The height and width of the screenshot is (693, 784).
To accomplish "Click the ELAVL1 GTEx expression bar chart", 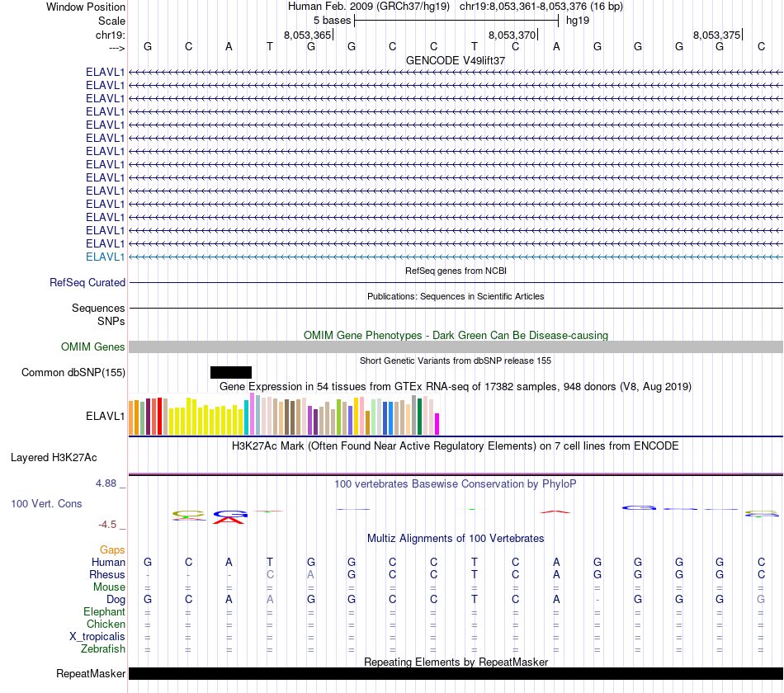I will 284,414.
